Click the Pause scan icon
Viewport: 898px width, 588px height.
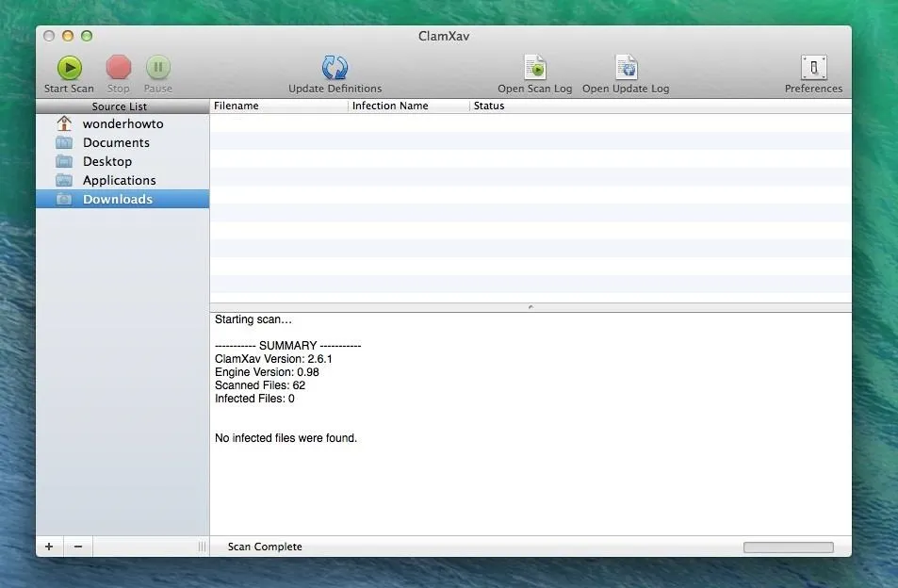click(158, 68)
